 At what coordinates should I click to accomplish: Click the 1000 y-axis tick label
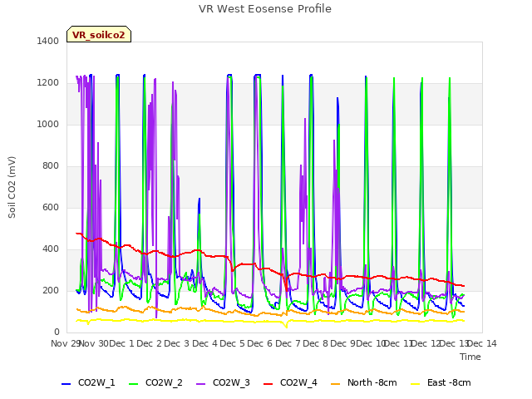point(48,124)
